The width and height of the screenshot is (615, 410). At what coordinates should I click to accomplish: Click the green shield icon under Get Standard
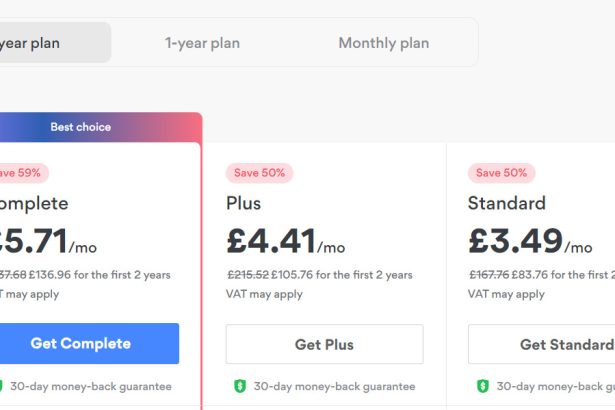[483, 386]
